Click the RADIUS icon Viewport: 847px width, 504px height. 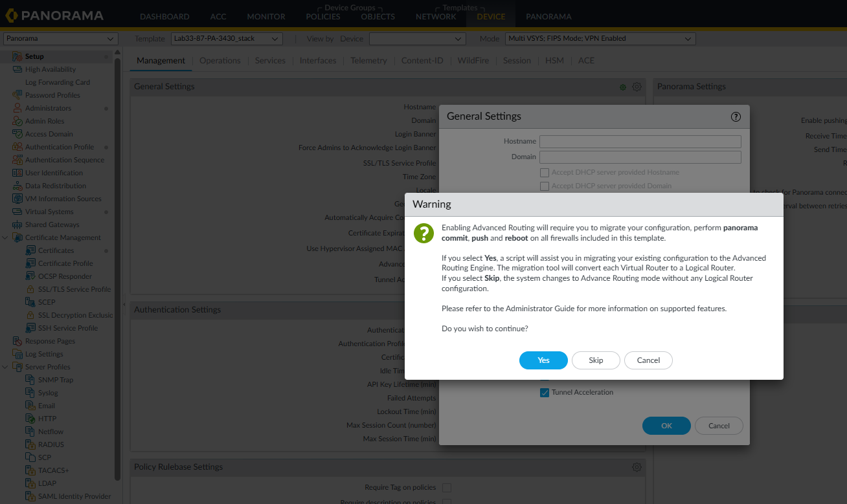point(30,444)
